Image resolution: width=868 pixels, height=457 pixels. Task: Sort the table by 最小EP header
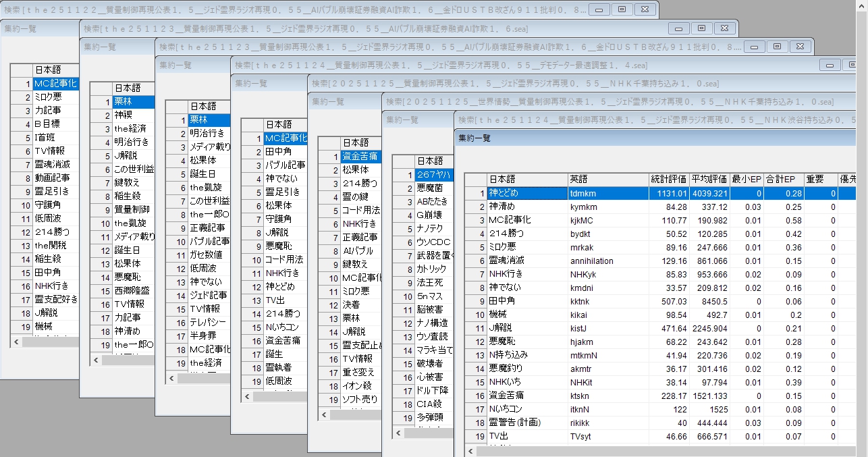pos(747,179)
